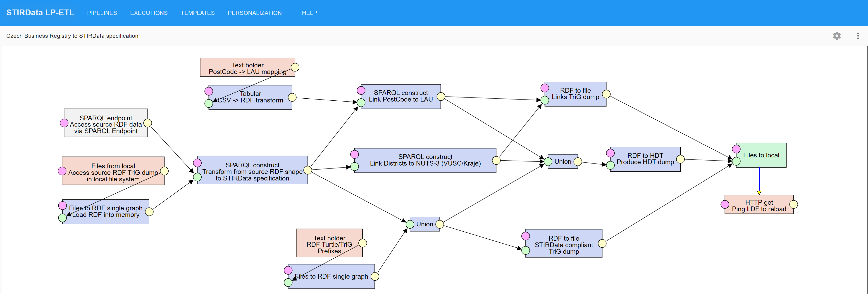Viewport: 868px width, 294px height.
Task: Click the yellow output port of Tabular node
Action: [292, 97]
